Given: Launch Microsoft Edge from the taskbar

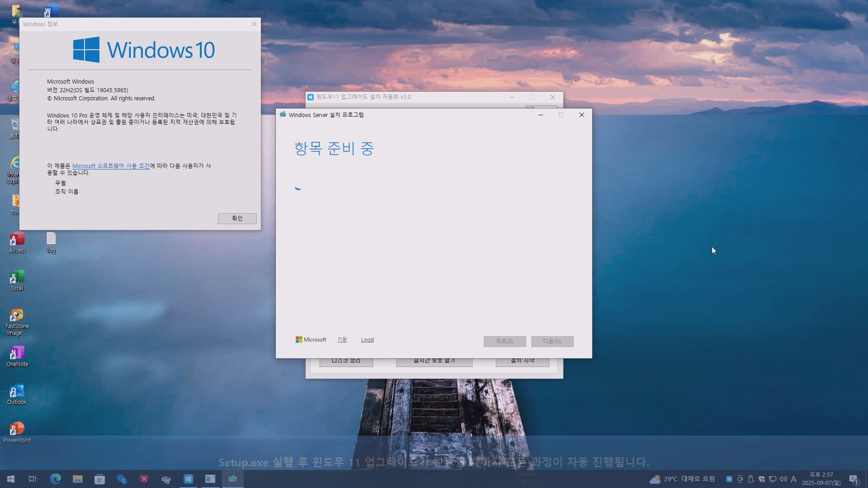Looking at the screenshot, I should pyautogui.click(x=55, y=479).
